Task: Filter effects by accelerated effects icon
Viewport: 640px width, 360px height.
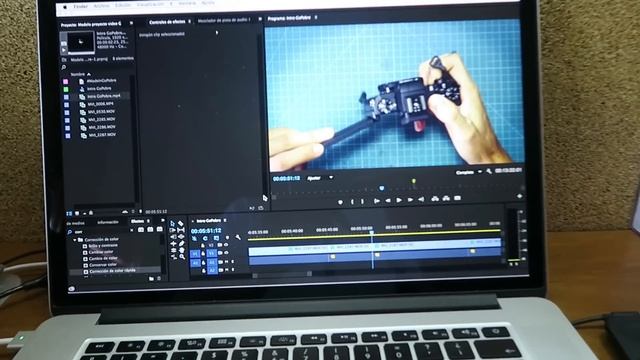Action: [x=141, y=230]
